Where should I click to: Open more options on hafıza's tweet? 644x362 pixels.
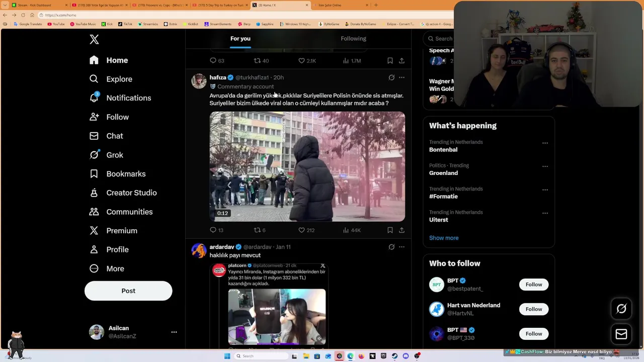[401, 77]
